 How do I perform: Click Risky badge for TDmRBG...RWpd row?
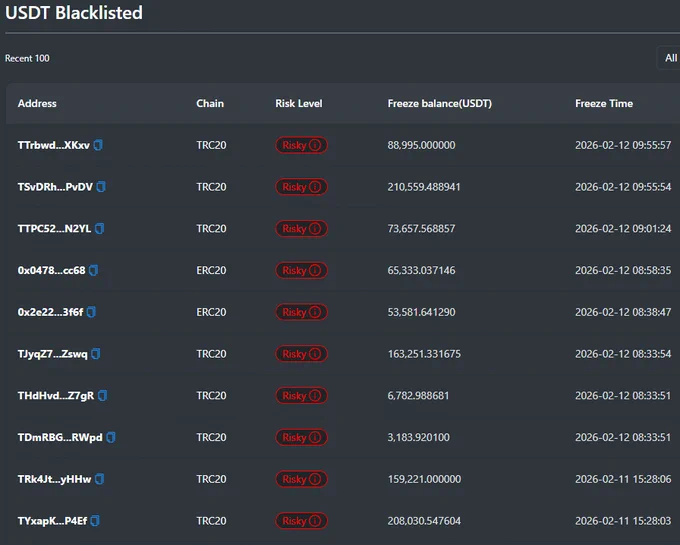tap(301, 437)
